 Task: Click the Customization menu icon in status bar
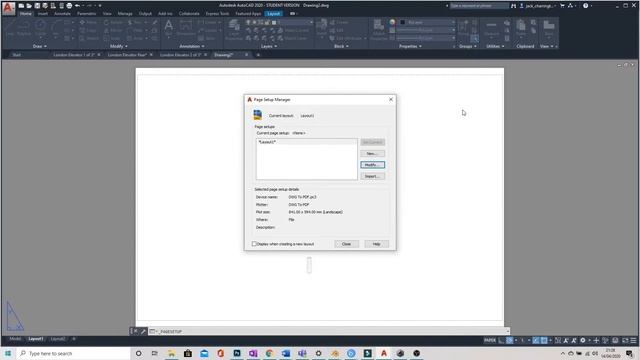tap(633, 340)
